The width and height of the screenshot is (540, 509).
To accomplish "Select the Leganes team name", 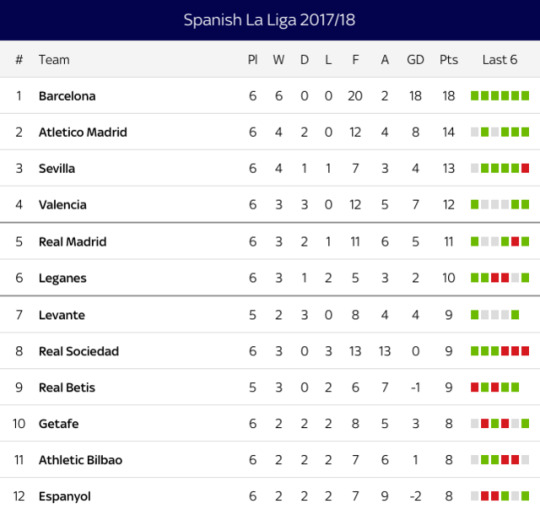I will pos(62,278).
